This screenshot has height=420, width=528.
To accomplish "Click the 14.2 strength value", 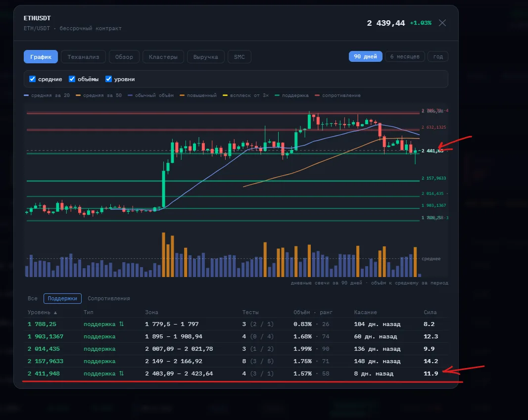I will pos(431,361).
